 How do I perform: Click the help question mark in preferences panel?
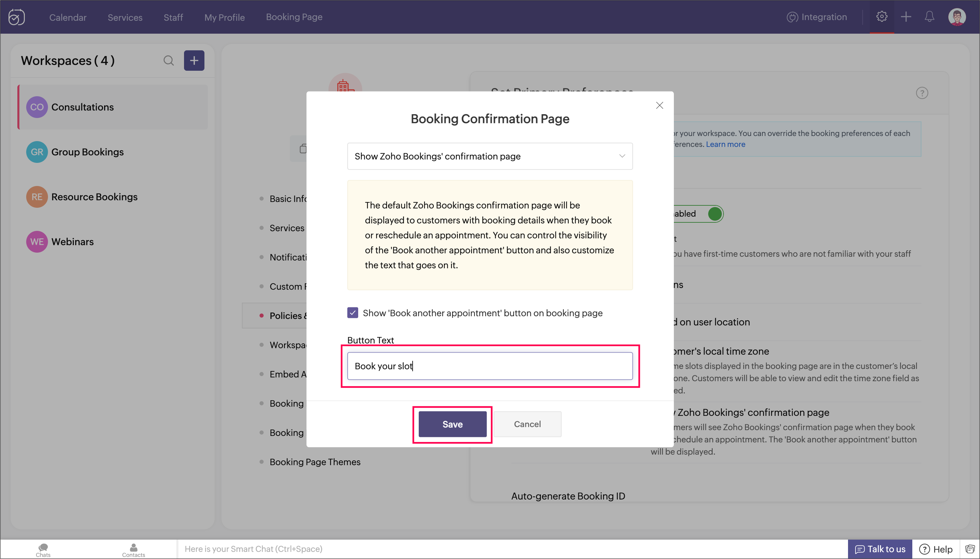tap(921, 93)
